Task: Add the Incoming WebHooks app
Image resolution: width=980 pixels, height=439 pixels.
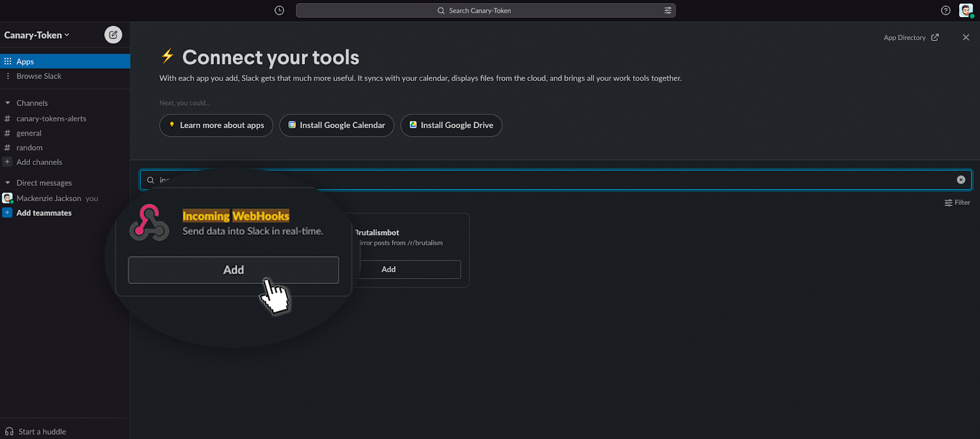Action: (233, 270)
